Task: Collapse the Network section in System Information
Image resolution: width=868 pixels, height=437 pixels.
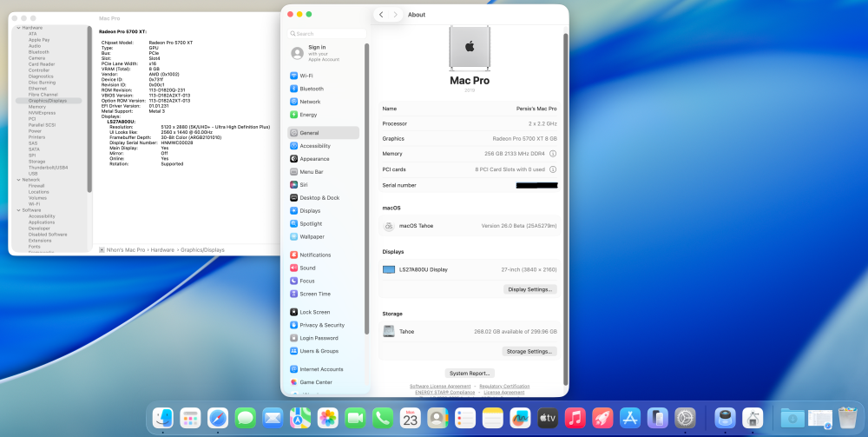Action: click(x=18, y=180)
